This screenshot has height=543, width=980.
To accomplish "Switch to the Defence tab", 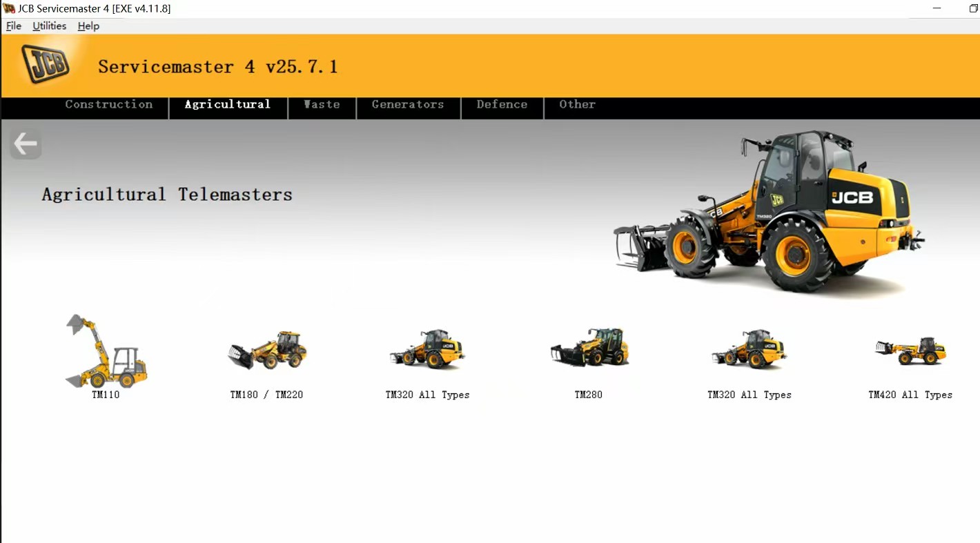I will click(x=502, y=105).
